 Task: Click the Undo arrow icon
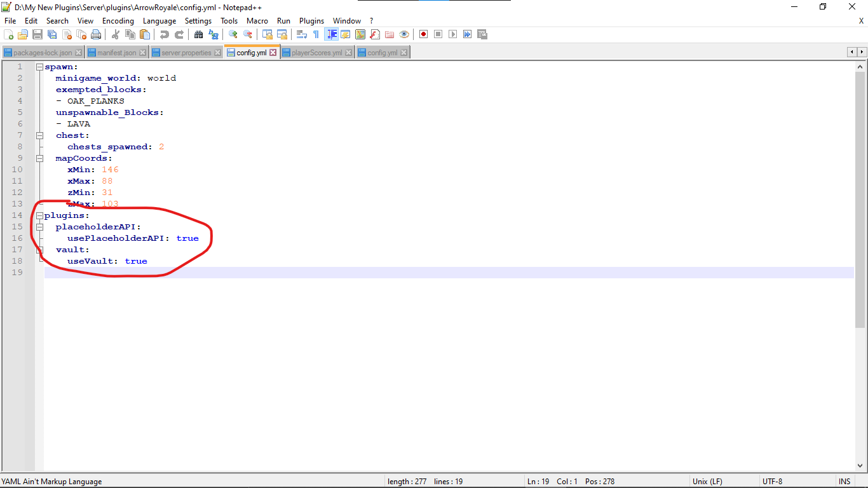click(164, 34)
